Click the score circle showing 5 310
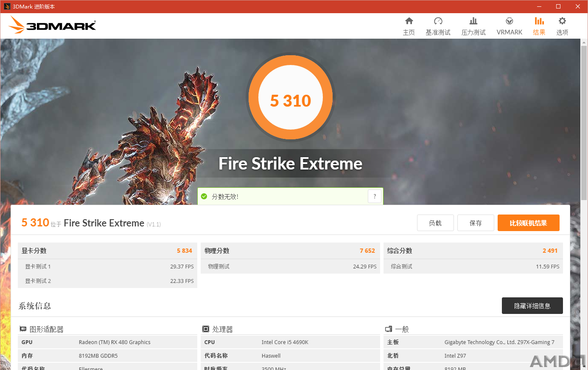588x370 pixels. click(x=291, y=98)
